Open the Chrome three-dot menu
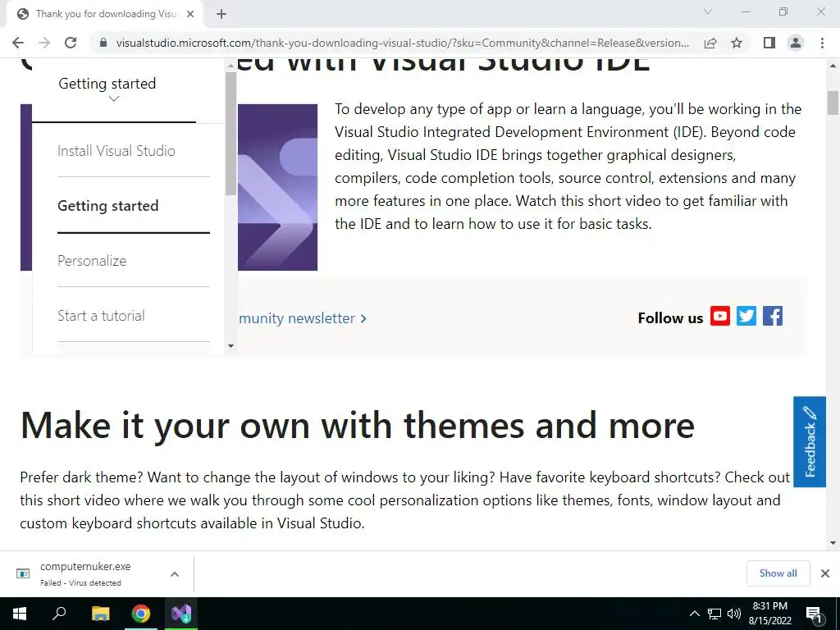840x630 pixels. (822, 43)
